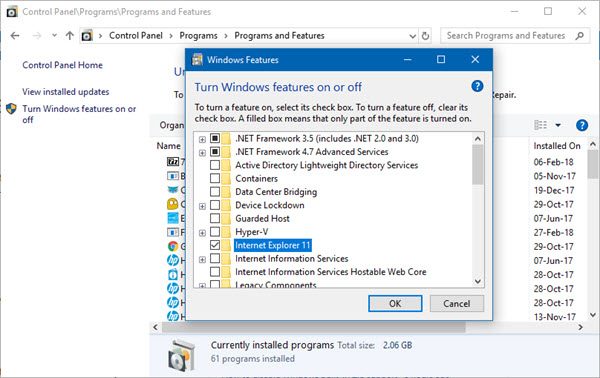Click the folder icon next to Data Center Bridging
The width and height of the screenshot is (600, 378).
point(226,192)
